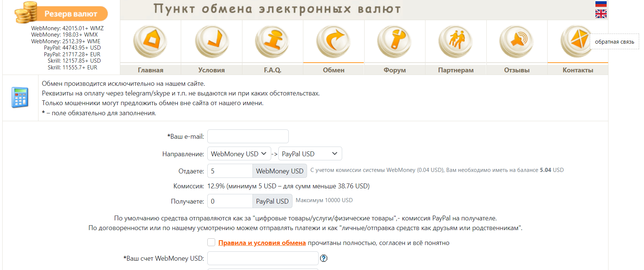
Task: Focus the Отдаете amount field
Action: [x=230, y=171]
